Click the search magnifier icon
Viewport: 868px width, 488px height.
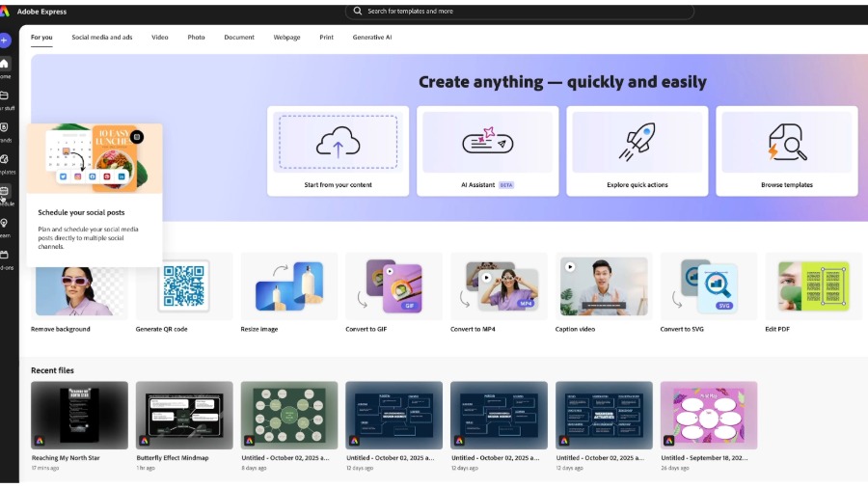[358, 11]
